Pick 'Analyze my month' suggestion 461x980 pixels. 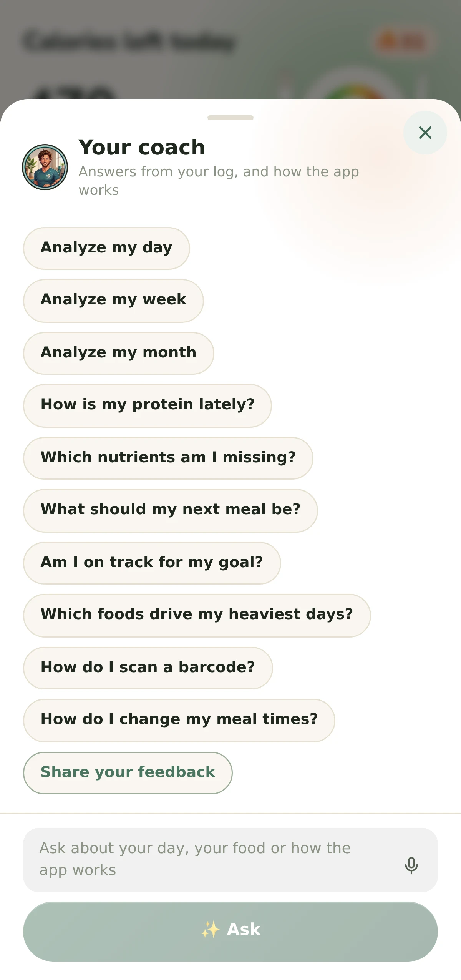(x=119, y=353)
